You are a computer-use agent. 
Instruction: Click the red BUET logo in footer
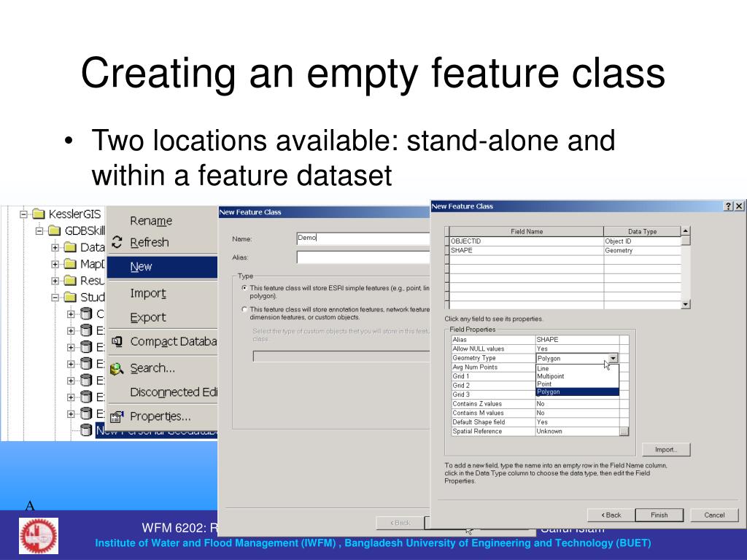pyautogui.click(x=39, y=536)
